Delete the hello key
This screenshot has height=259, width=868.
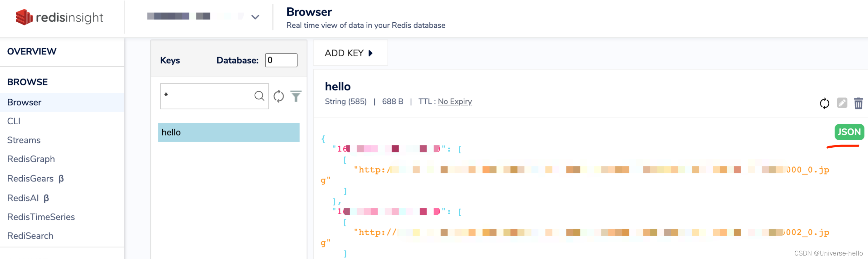tap(858, 103)
